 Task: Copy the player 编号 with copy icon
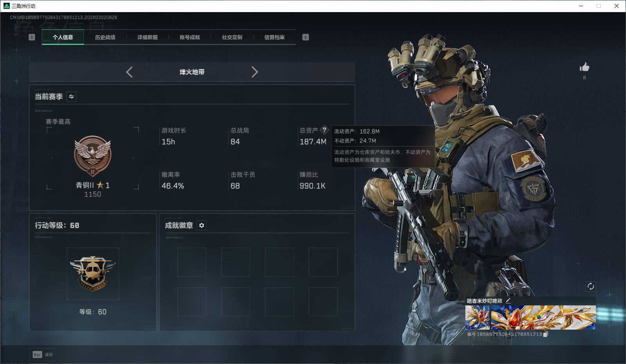[x=546, y=334]
